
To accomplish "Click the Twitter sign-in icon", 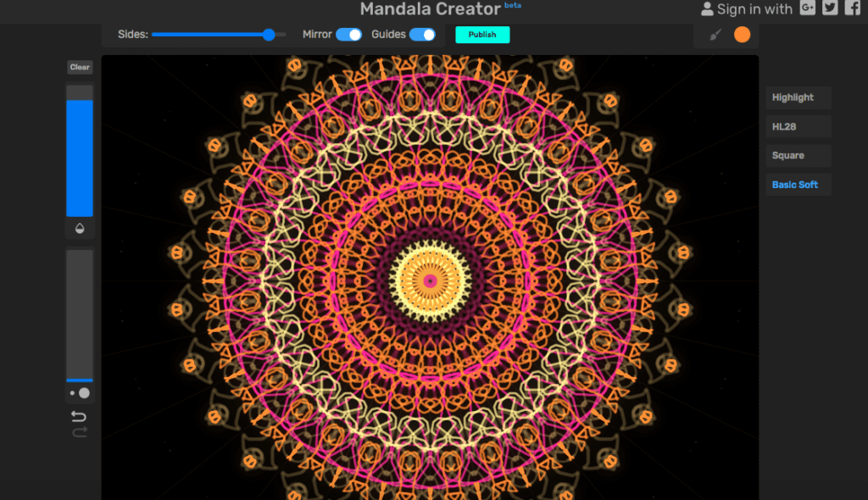I will coord(830,8).
